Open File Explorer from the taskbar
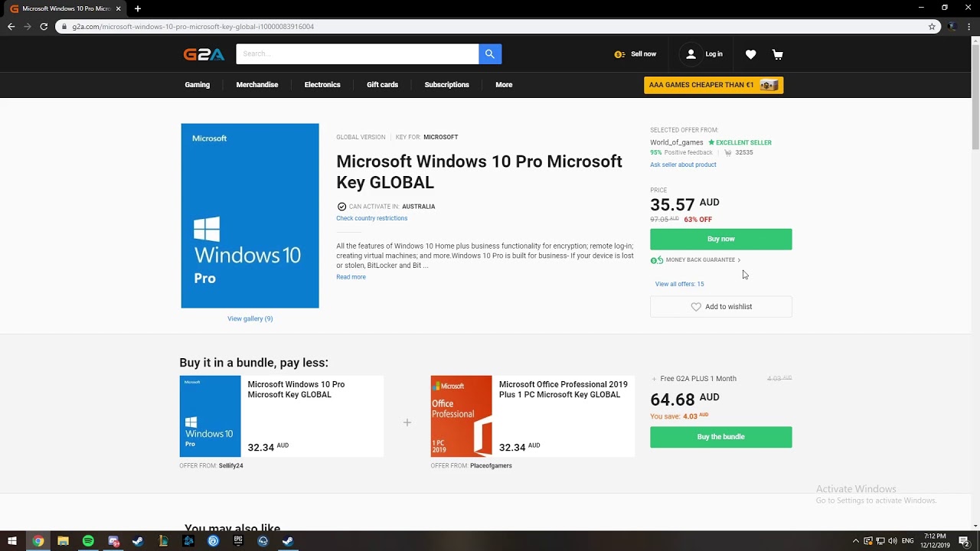 (63, 541)
